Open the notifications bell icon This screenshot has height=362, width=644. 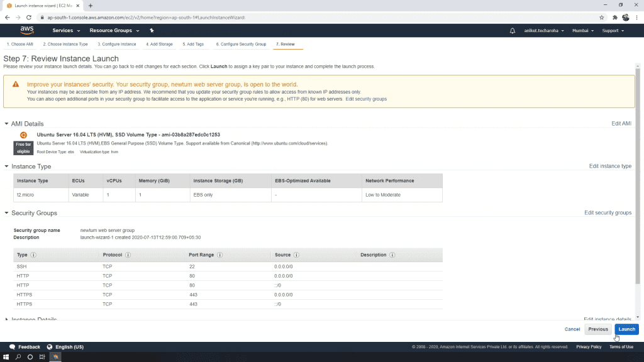pos(512,30)
